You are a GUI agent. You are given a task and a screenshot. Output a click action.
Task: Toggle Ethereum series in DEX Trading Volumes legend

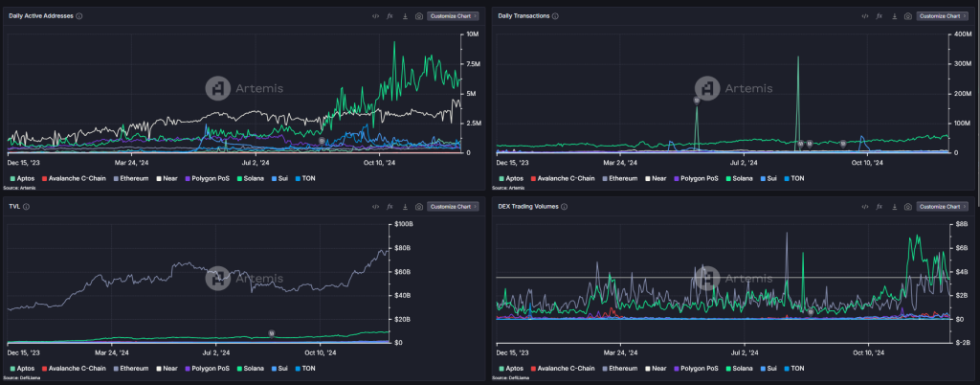point(619,369)
